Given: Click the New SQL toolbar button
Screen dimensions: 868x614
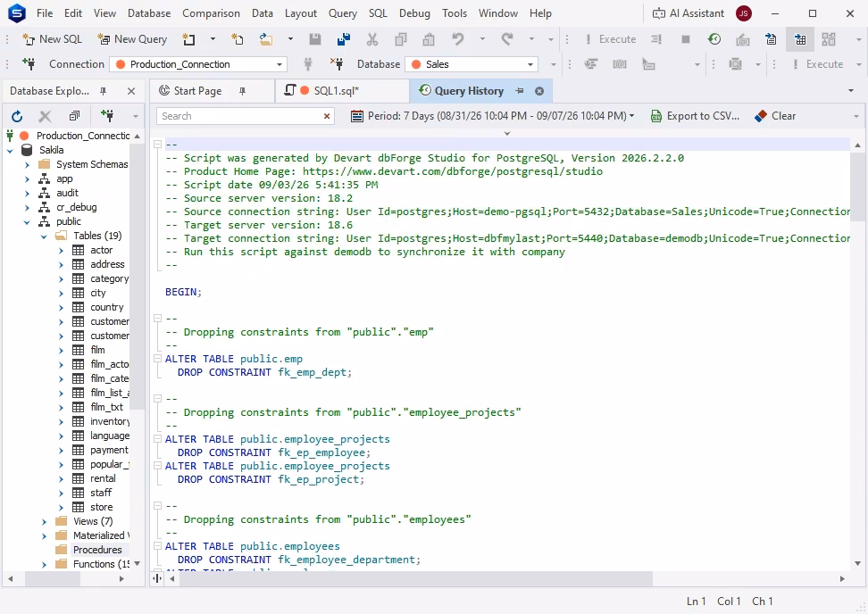Looking at the screenshot, I should click(52, 39).
